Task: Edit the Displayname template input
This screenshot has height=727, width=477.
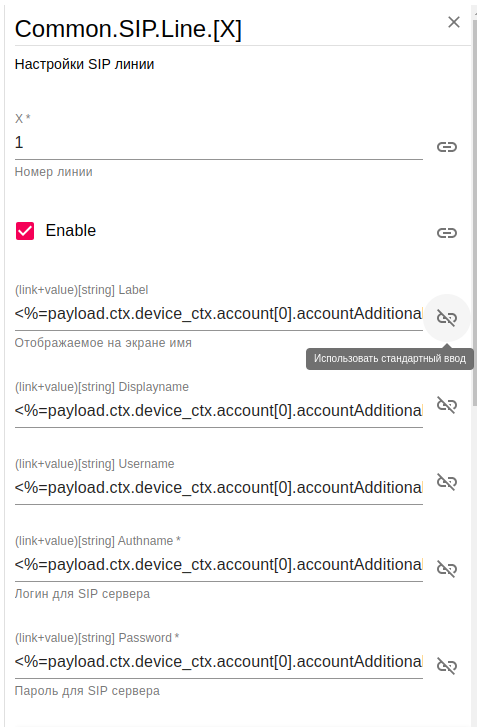Action: pos(219,411)
